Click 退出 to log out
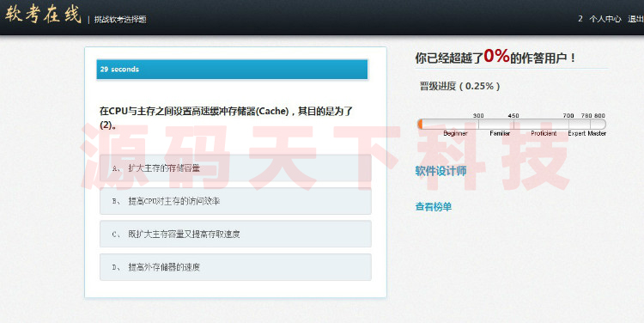The width and height of the screenshot is (644, 323). click(635, 19)
